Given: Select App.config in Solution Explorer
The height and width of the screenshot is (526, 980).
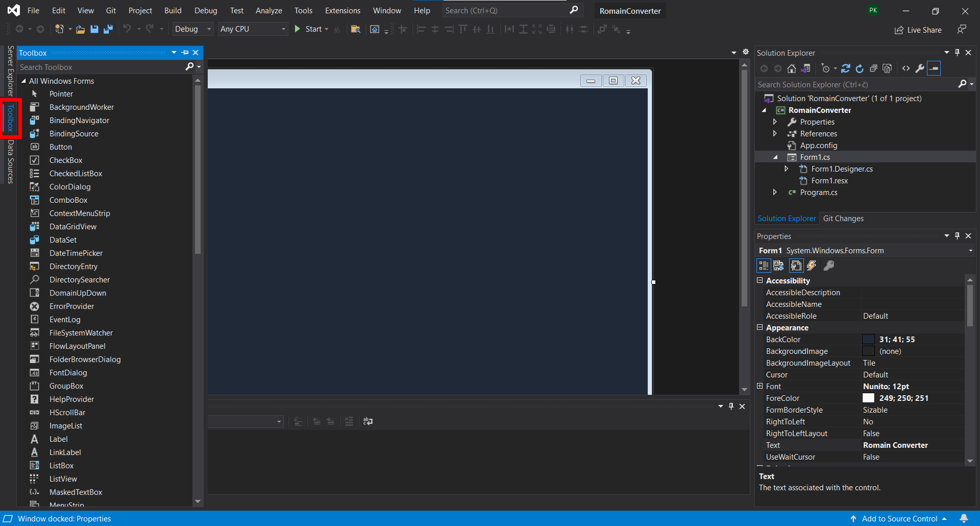Looking at the screenshot, I should (x=818, y=146).
